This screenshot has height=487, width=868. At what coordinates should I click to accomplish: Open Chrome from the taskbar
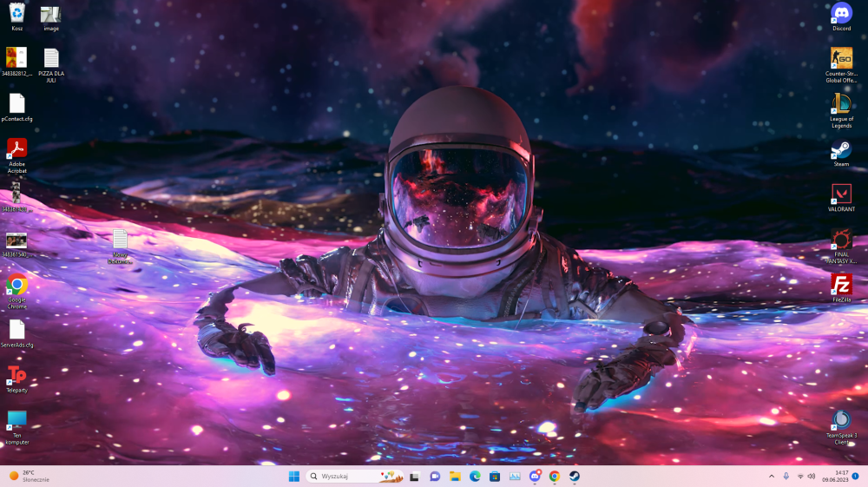point(555,477)
